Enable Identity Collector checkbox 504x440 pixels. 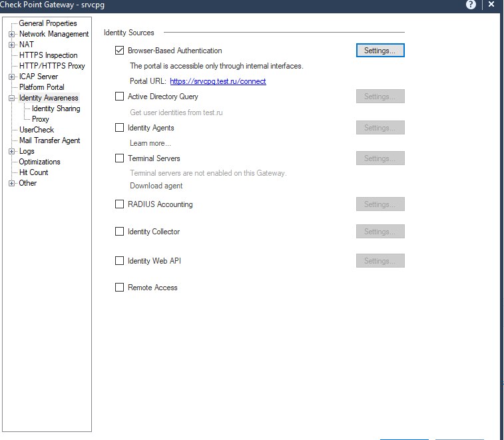tap(119, 232)
